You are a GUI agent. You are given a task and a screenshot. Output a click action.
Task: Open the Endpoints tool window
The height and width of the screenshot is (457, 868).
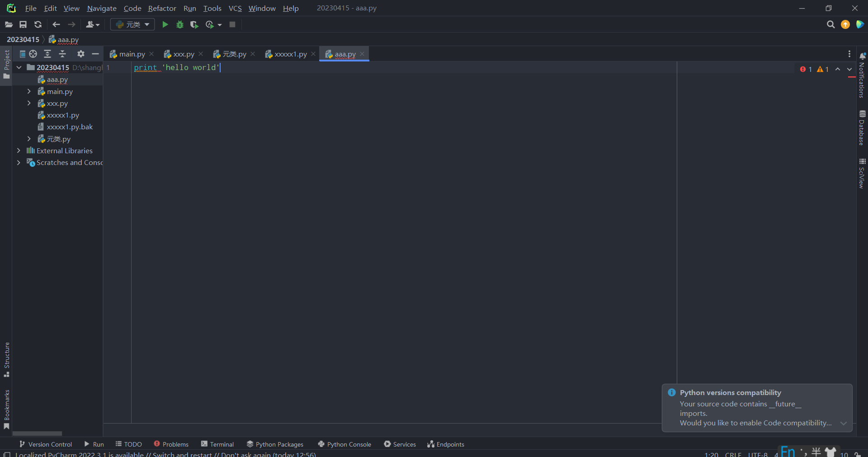[x=446, y=444]
